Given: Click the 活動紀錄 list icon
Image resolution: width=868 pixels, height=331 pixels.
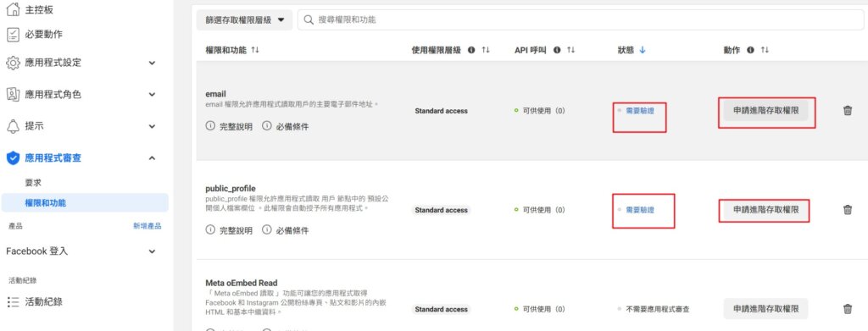Looking at the screenshot, I should (13, 302).
